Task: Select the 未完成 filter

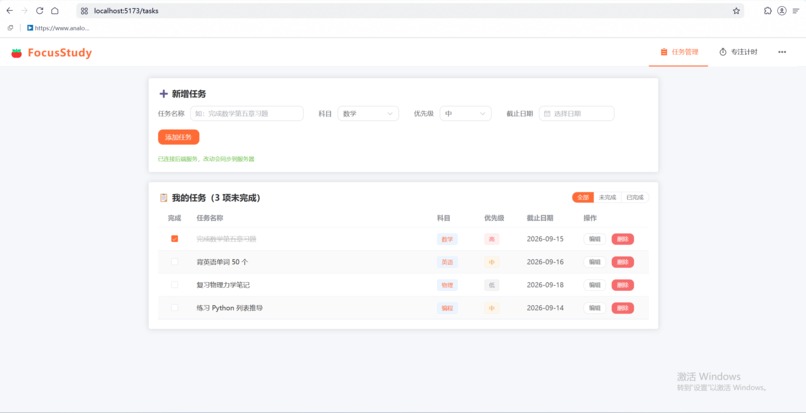Action: pyautogui.click(x=608, y=197)
